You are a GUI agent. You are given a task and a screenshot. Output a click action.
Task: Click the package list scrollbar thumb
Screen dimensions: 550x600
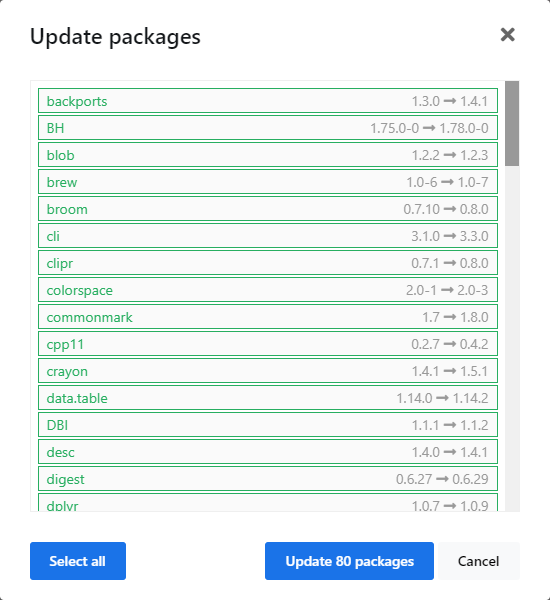click(x=512, y=123)
